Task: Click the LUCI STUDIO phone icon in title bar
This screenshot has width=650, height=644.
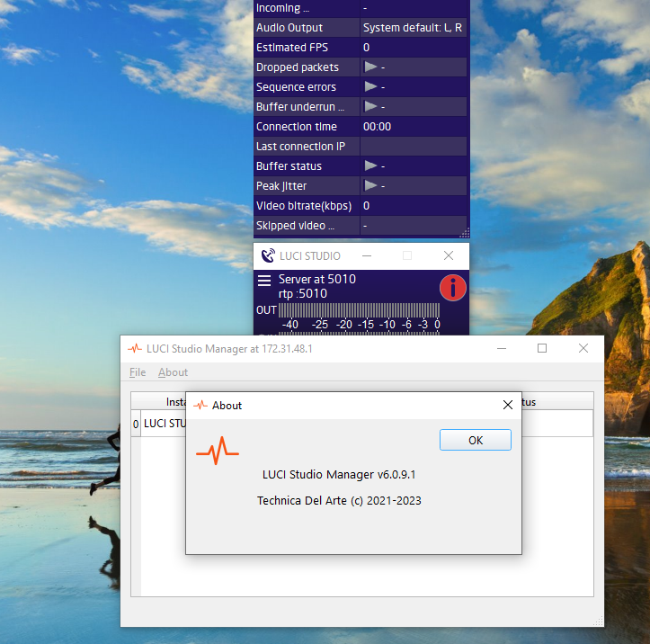Action: coord(268,255)
